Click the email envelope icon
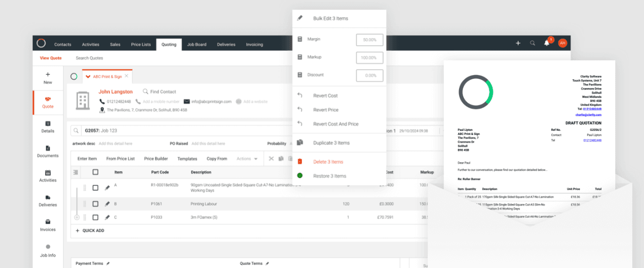 tap(187, 101)
